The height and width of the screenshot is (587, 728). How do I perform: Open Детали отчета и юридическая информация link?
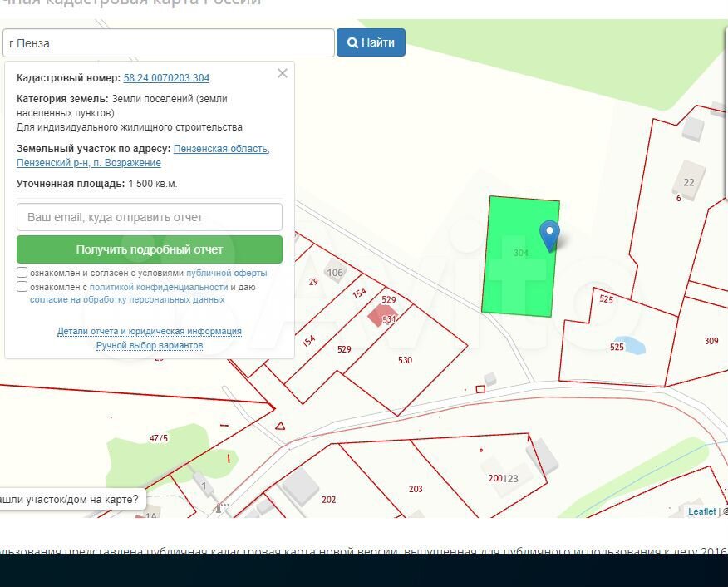point(150,331)
